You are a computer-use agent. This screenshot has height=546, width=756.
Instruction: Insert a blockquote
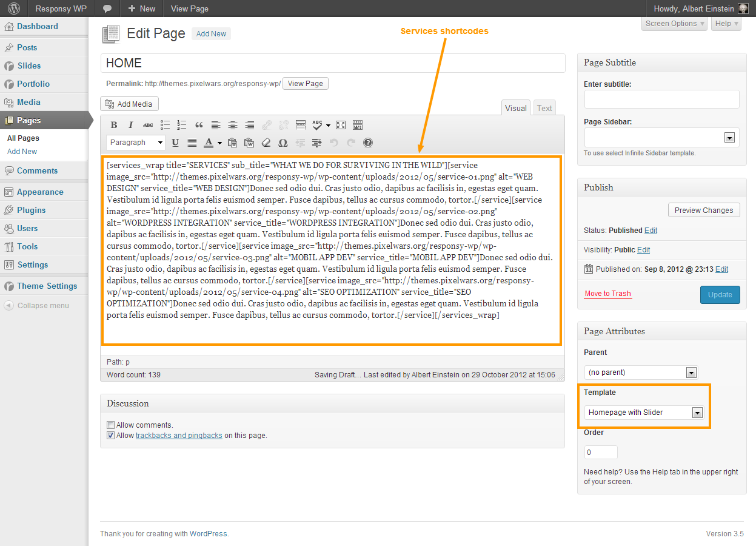coord(199,125)
